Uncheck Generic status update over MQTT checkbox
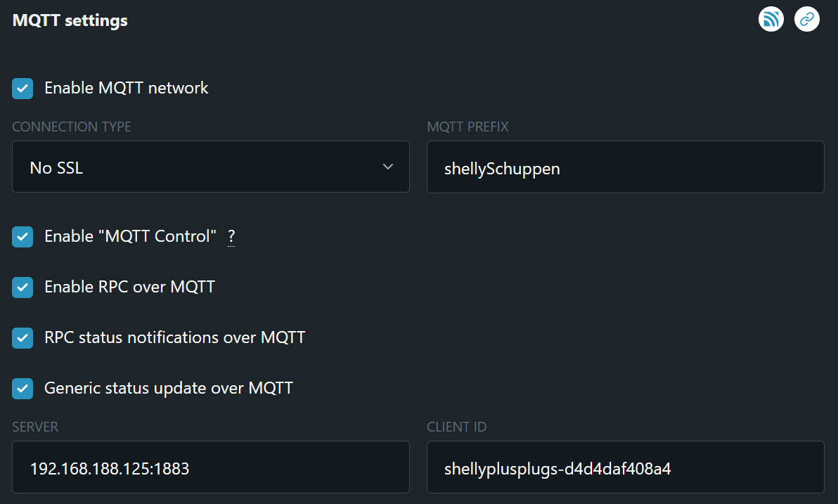Viewport: 838px width, 504px height. coord(22,389)
